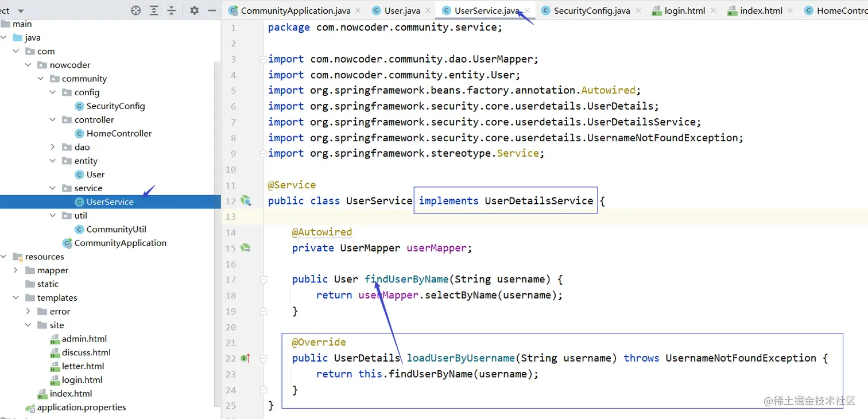Toggle code fold at line 17
Image resolution: width=868 pixels, height=419 pixels.
click(263, 280)
